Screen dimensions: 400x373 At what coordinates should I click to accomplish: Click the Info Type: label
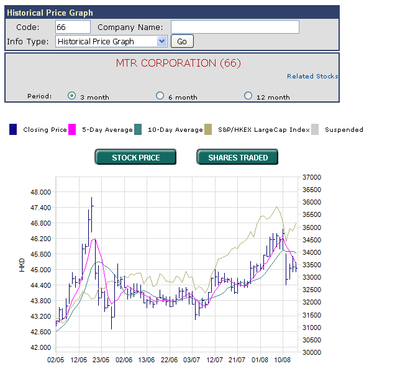click(x=28, y=41)
